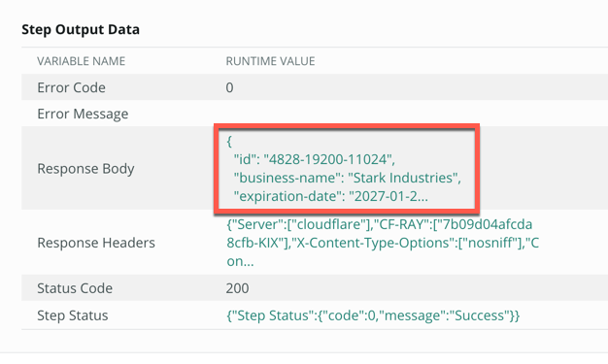
Task: Click the RUNTIME VALUE column header
Action: (x=270, y=61)
